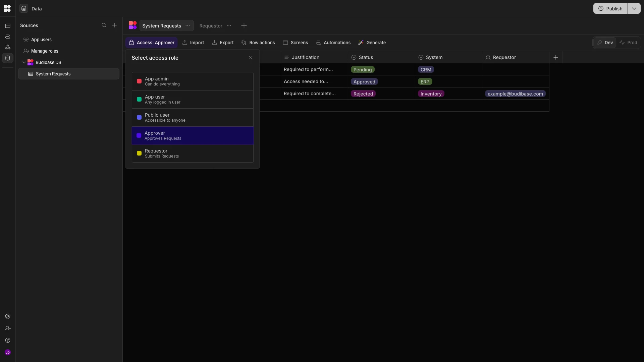Image resolution: width=644 pixels, height=362 pixels.
Task: Switch environment to Prod
Action: [x=629, y=43]
